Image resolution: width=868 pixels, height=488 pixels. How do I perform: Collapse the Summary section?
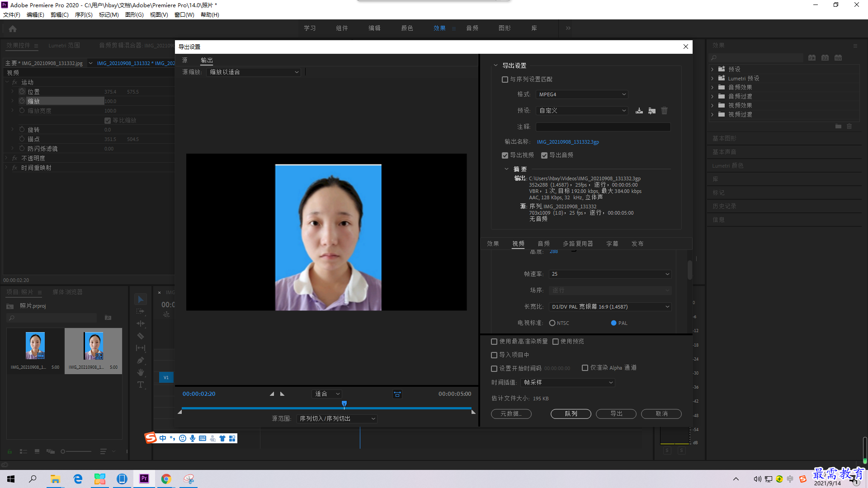pos(506,169)
